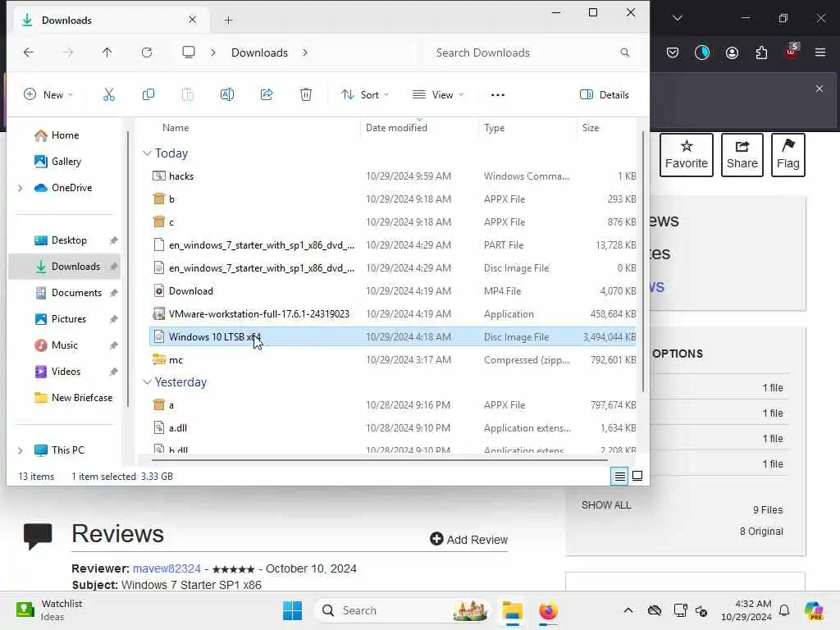The image size is (840, 630).
Task: Open Firefox hamburger application menu
Action: pos(820,52)
